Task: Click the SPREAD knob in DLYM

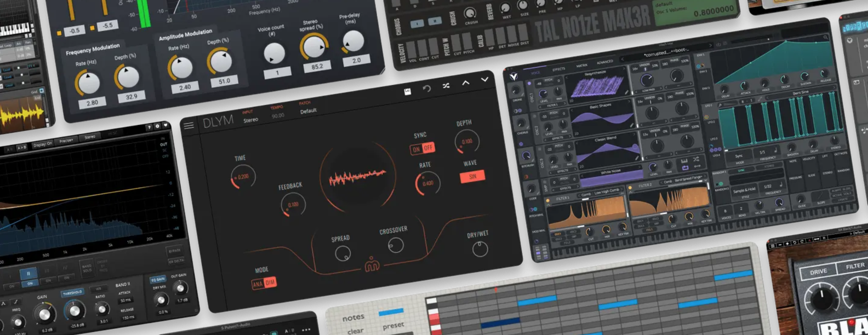Action: coord(343,253)
